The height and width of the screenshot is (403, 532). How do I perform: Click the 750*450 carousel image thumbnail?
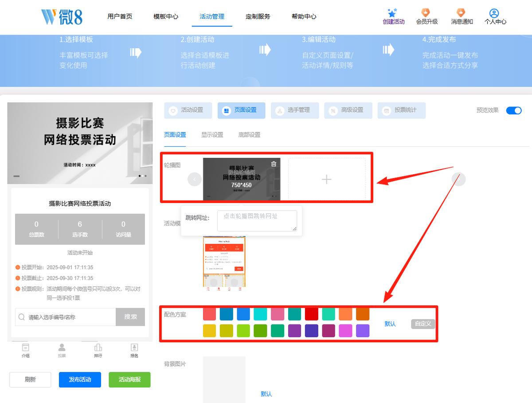point(242,179)
